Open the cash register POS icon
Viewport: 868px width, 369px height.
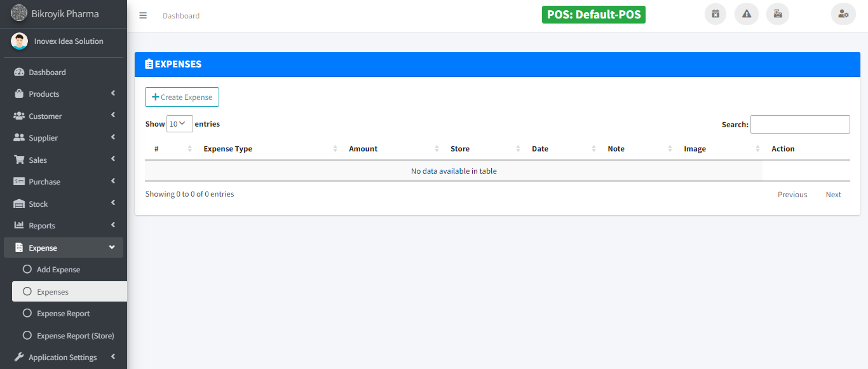pyautogui.click(x=778, y=14)
